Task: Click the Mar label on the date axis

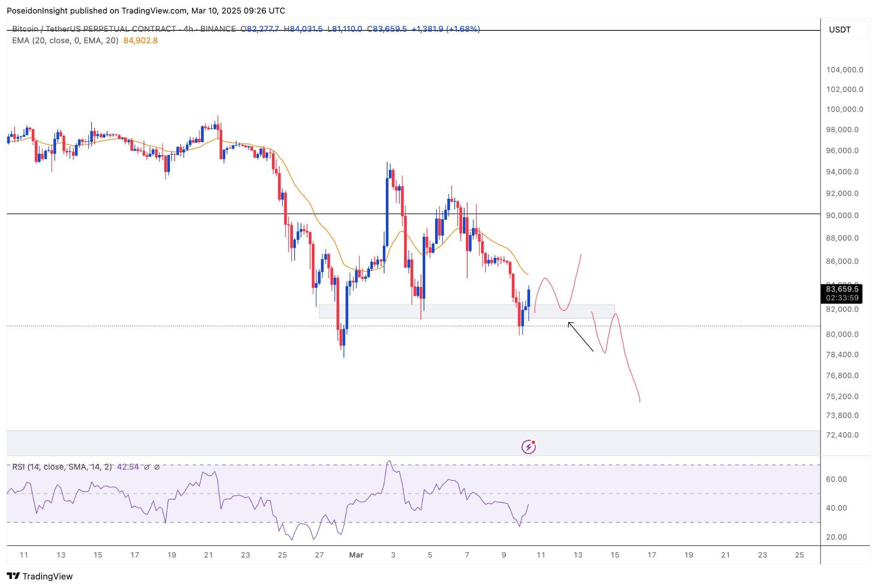Action: click(x=356, y=555)
